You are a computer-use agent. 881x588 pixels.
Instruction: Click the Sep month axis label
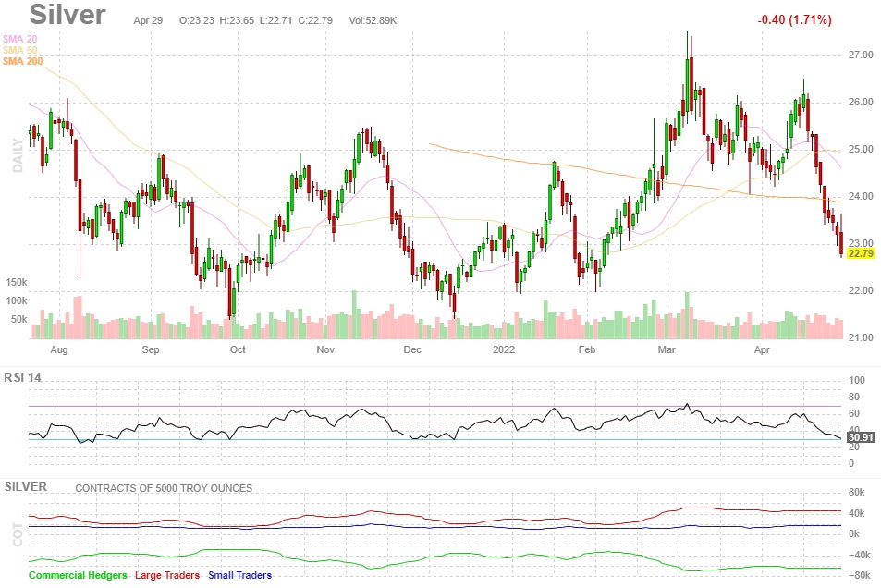tap(151, 349)
